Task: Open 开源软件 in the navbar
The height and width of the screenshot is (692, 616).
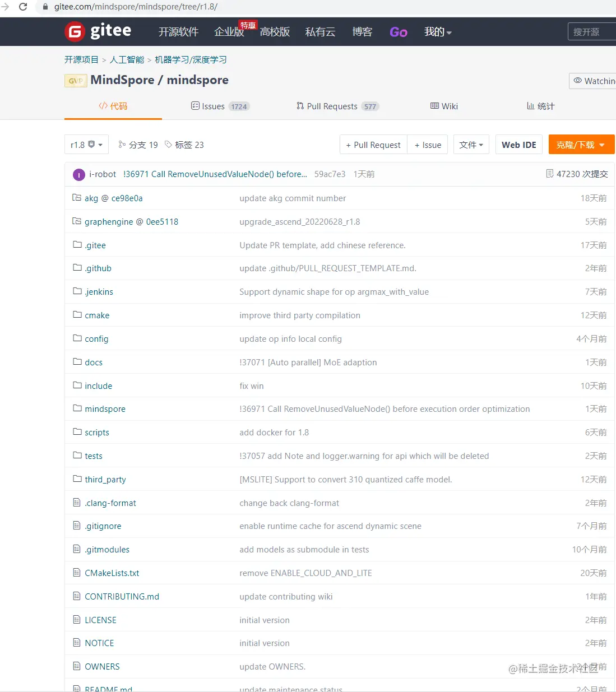Action: pos(178,32)
